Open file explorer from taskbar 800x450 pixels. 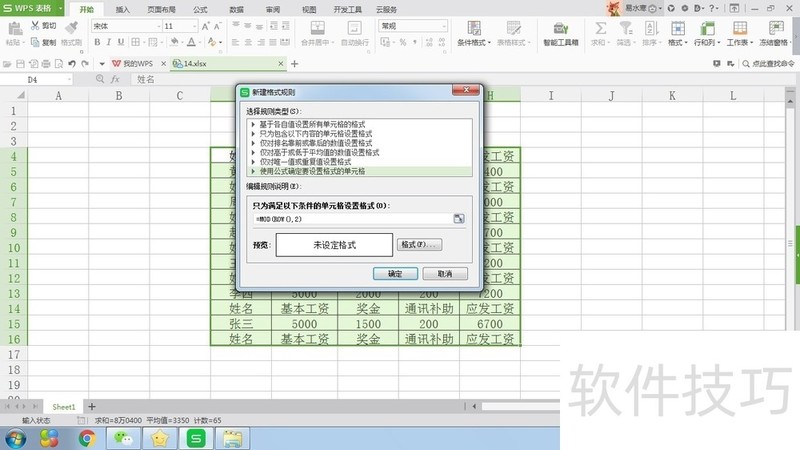pos(232,438)
